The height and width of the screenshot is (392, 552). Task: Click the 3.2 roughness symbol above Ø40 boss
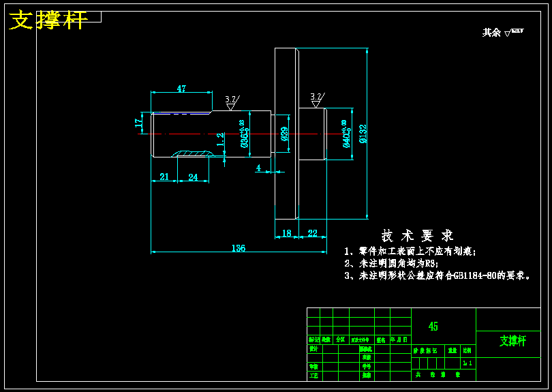(x=317, y=100)
